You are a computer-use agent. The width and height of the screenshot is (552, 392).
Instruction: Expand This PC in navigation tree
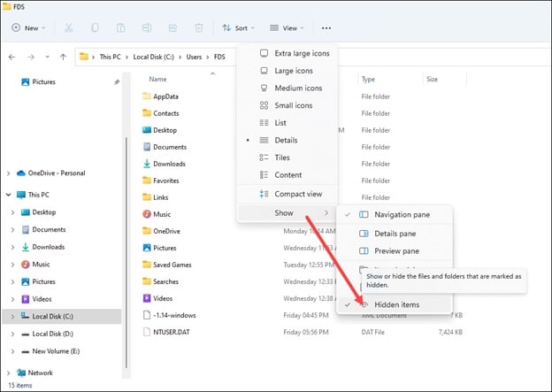coord(11,195)
